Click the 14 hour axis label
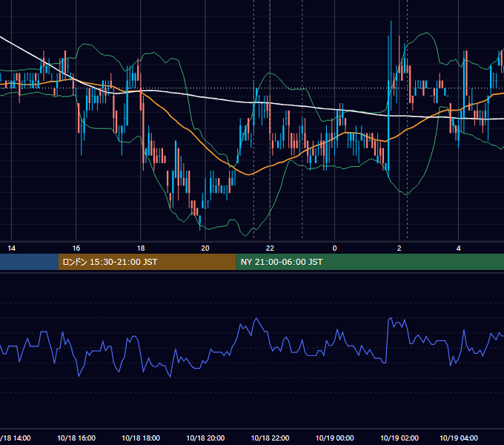The height and width of the screenshot is (445, 504). [12, 248]
